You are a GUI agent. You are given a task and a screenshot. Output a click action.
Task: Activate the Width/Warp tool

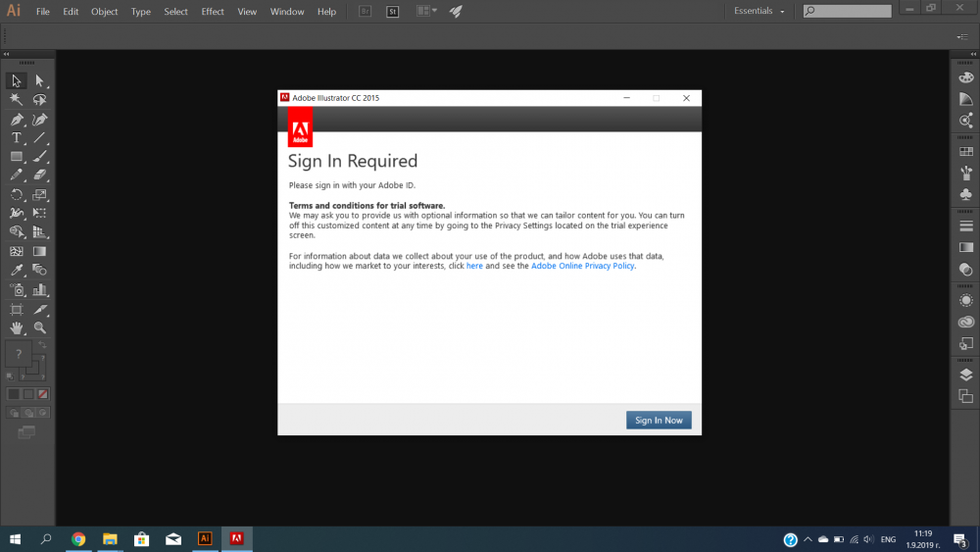(x=17, y=213)
